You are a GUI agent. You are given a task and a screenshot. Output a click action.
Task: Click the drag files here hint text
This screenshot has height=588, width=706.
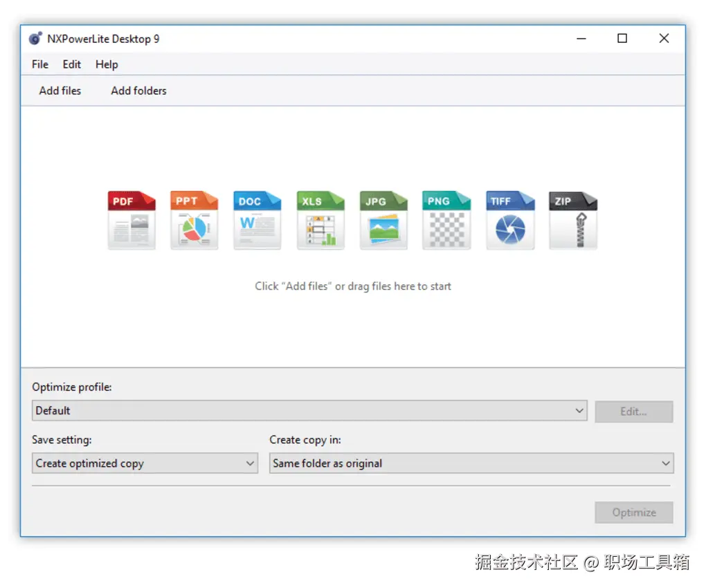point(353,286)
